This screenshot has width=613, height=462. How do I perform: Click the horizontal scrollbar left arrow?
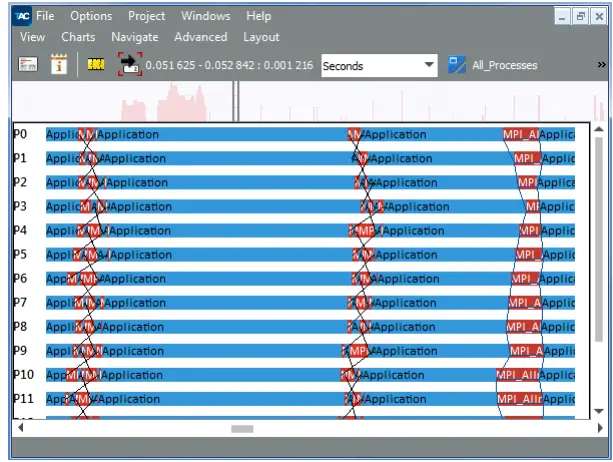point(21,428)
